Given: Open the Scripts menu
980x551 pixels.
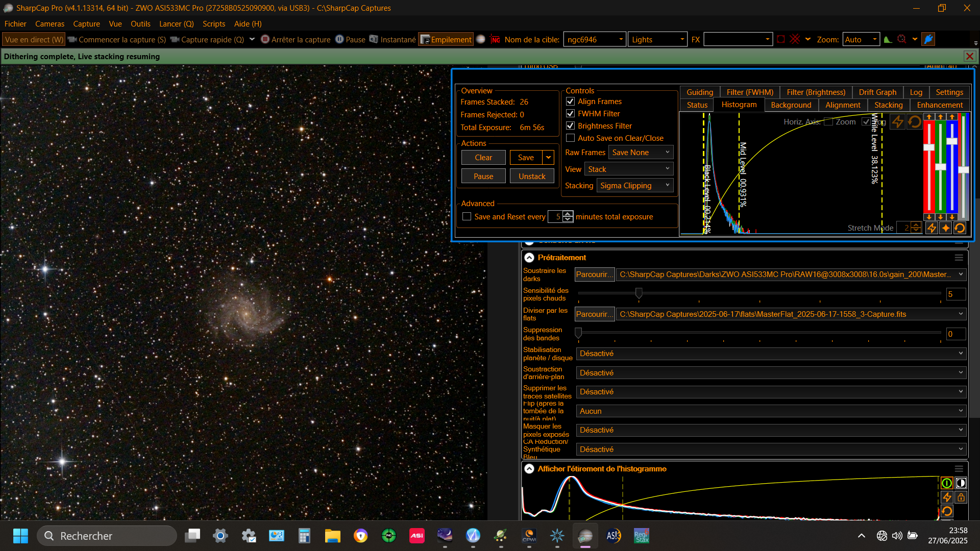Looking at the screenshot, I should 214,23.
